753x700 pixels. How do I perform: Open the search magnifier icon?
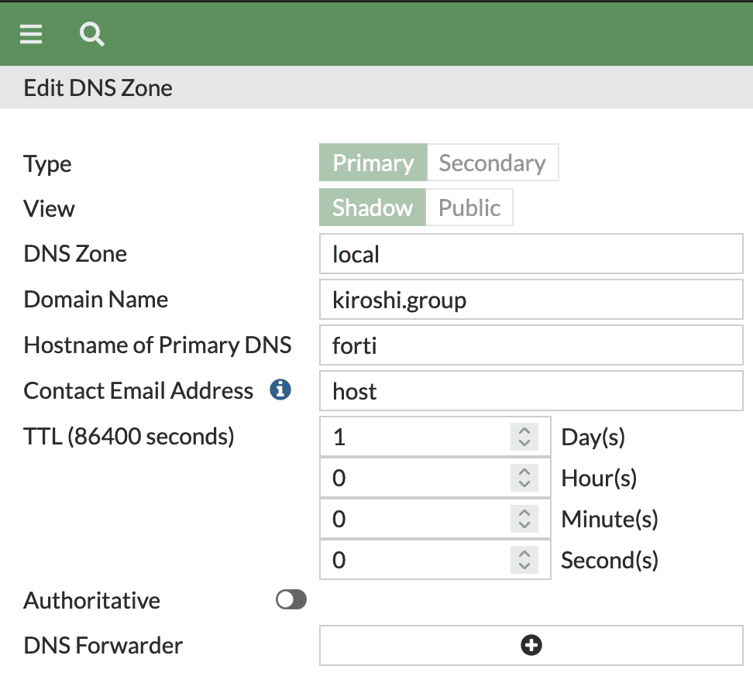(x=91, y=34)
